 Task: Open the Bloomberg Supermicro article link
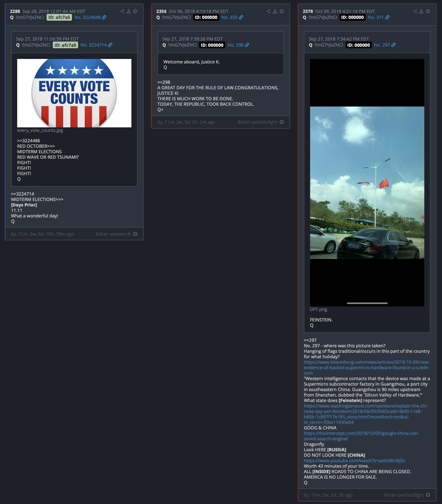coord(366,367)
